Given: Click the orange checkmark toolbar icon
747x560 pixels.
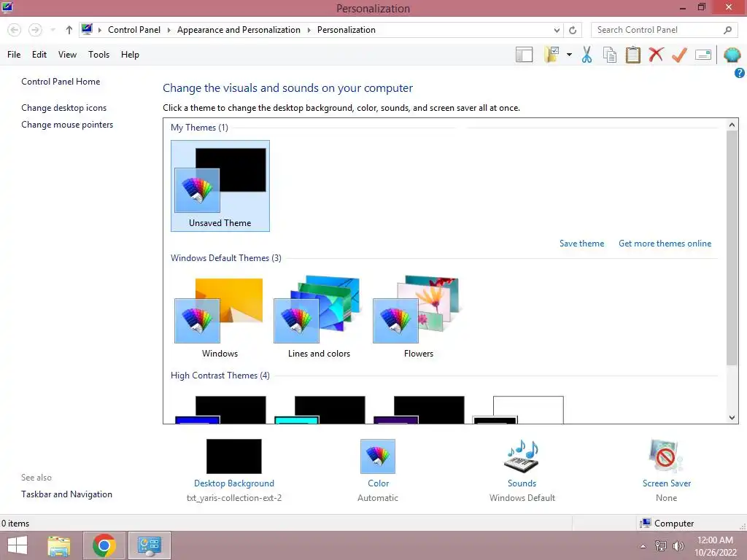Looking at the screenshot, I should pos(679,54).
